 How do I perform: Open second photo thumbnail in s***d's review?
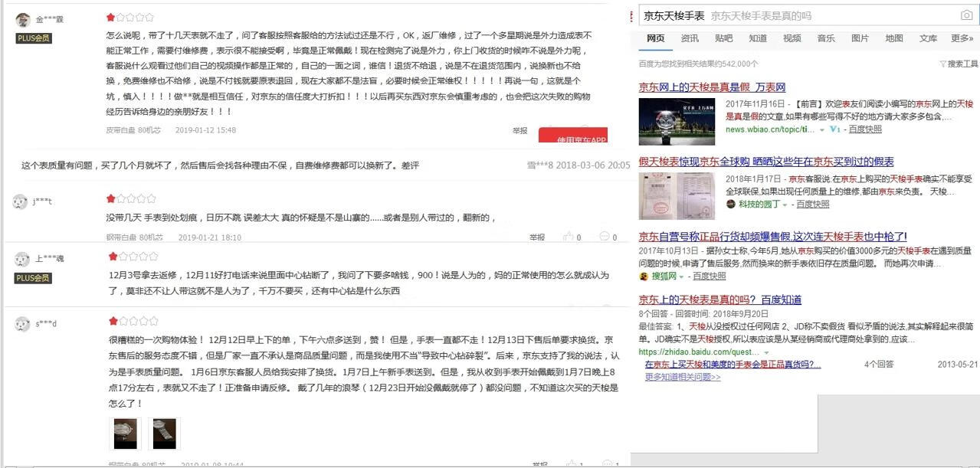165,434
